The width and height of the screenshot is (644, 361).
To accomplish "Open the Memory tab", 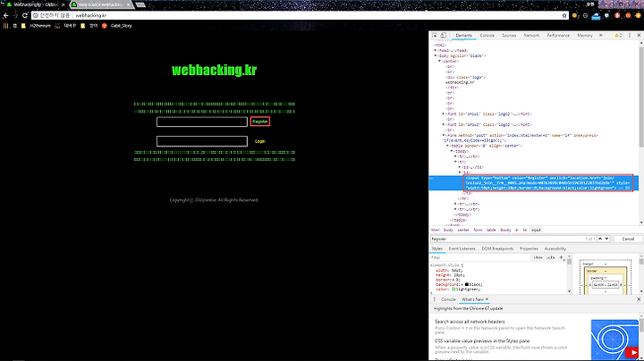I will pyautogui.click(x=585, y=36).
